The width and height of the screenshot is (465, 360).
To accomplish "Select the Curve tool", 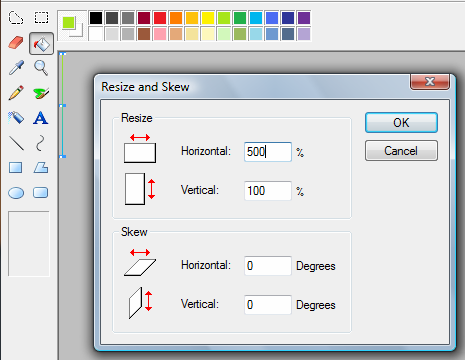I will (40, 143).
